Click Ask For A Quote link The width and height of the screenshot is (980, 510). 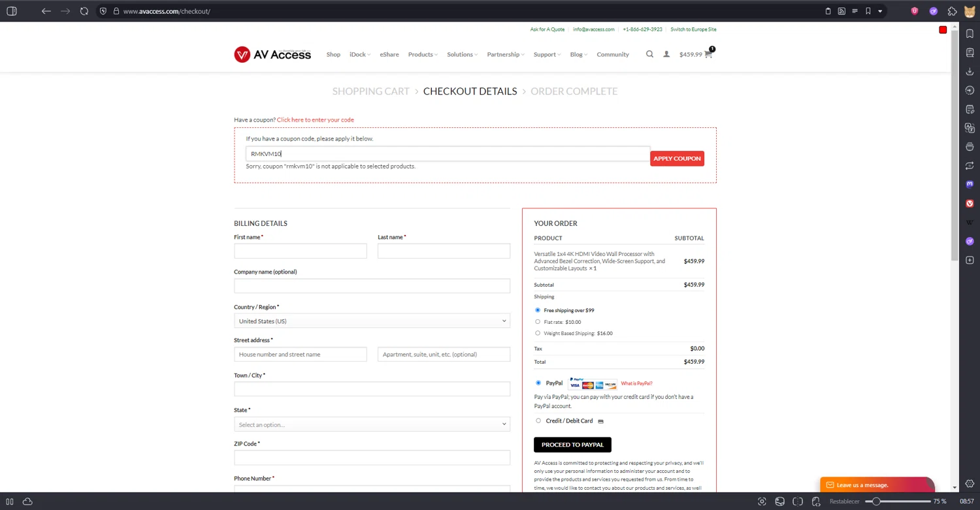[x=547, y=29]
